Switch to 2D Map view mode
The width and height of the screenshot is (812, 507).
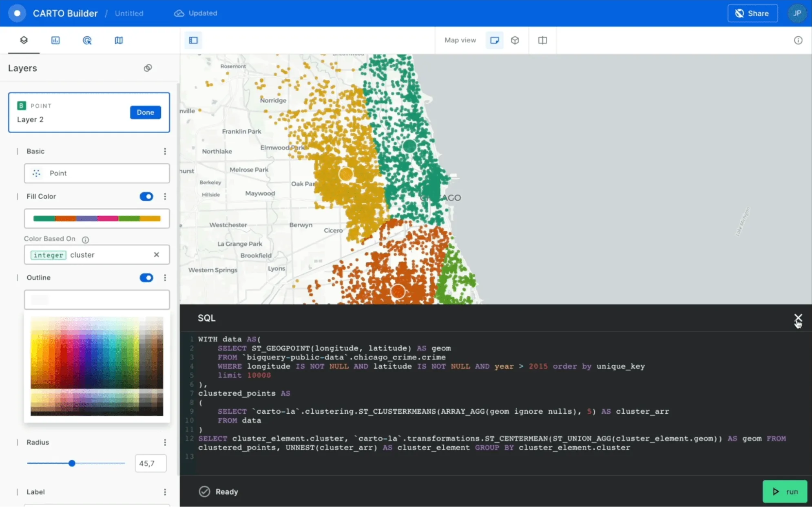tap(494, 40)
